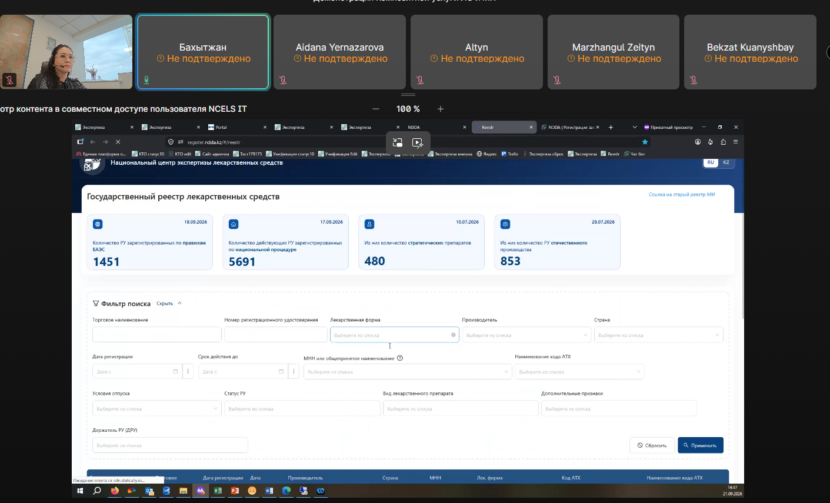Click the left overlay icon above the page
The height and width of the screenshot is (503, 830).
[x=398, y=142]
